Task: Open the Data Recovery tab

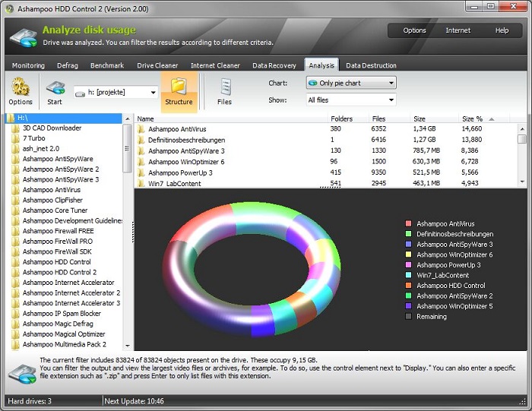Action: 274,65
